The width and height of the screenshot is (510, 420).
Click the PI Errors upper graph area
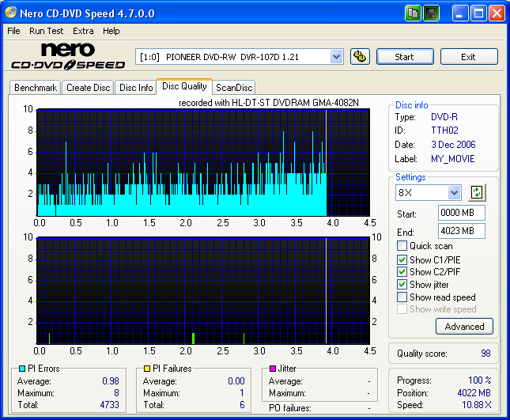click(203, 162)
